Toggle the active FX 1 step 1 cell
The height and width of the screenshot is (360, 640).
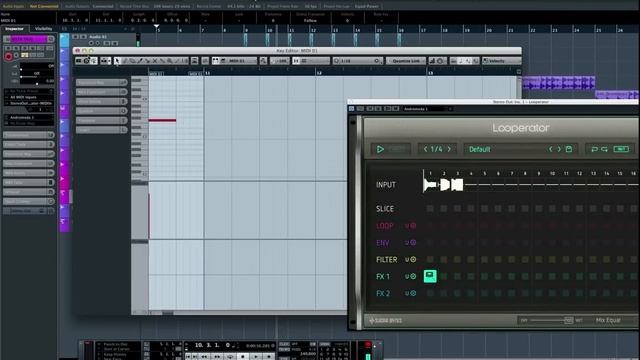430,276
